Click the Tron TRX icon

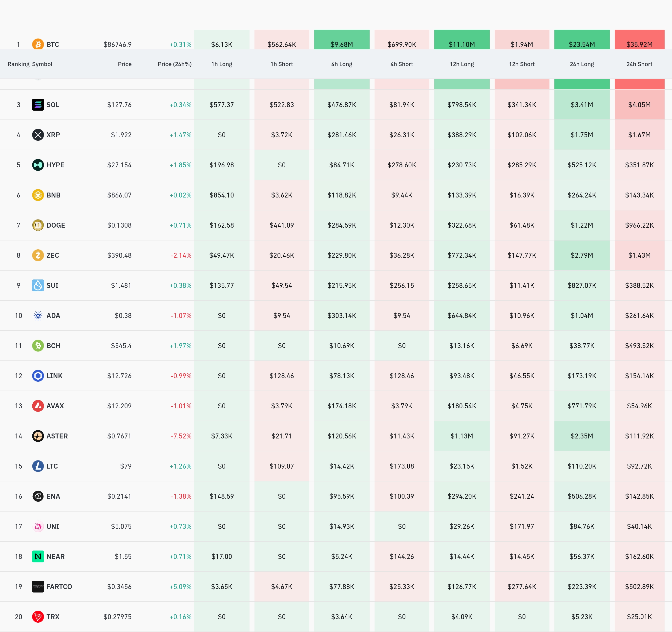tap(38, 617)
